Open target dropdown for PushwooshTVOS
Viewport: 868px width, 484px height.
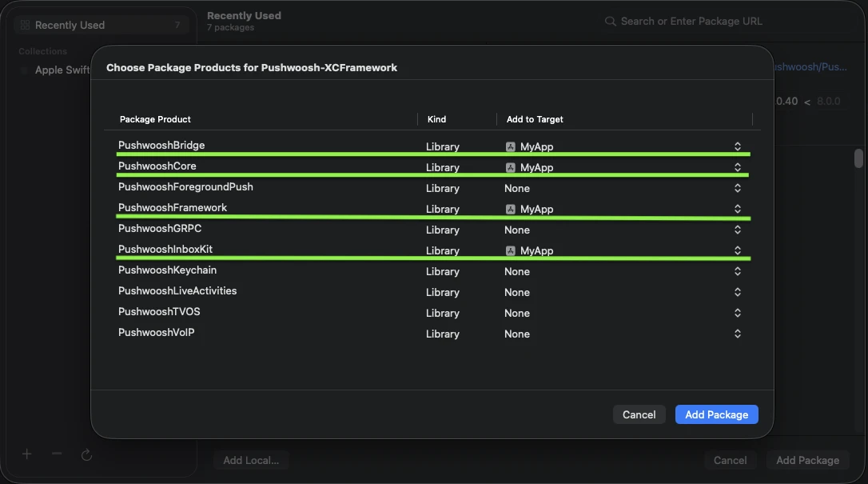click(738, 313)
